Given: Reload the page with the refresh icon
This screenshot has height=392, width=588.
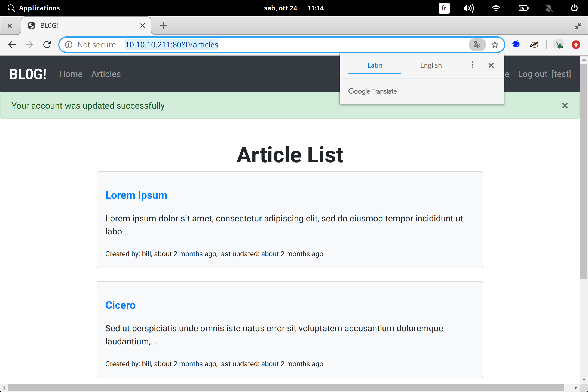Looking at the screenshot, I should point(47,45).
